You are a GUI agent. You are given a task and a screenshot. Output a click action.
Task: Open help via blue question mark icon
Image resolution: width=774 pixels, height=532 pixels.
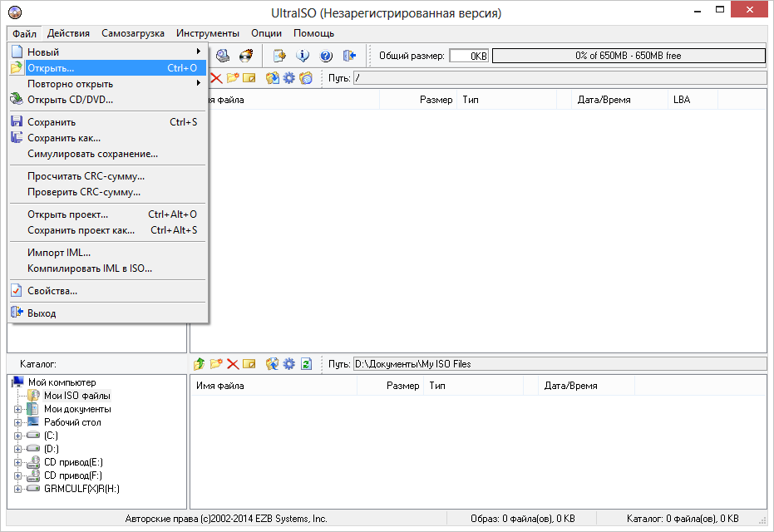coord(326,56)
